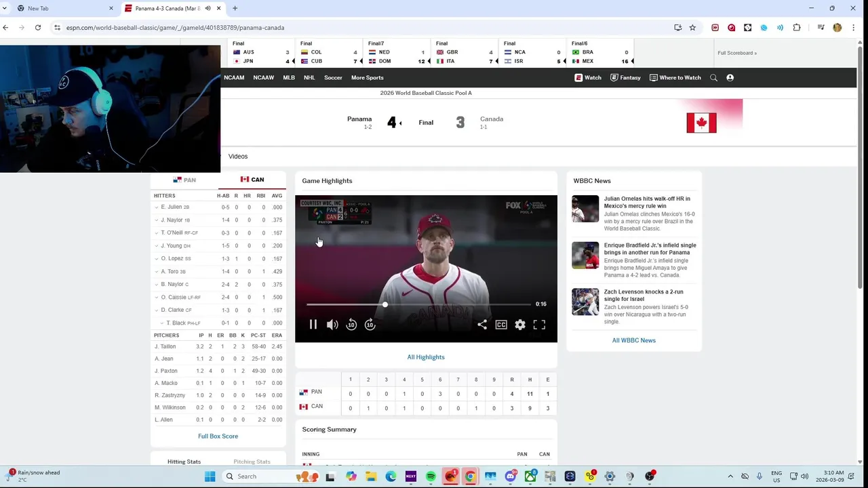Open Full Scoreboard link
Viewport: 868px width, 488px height.
[x=737, y=53]
